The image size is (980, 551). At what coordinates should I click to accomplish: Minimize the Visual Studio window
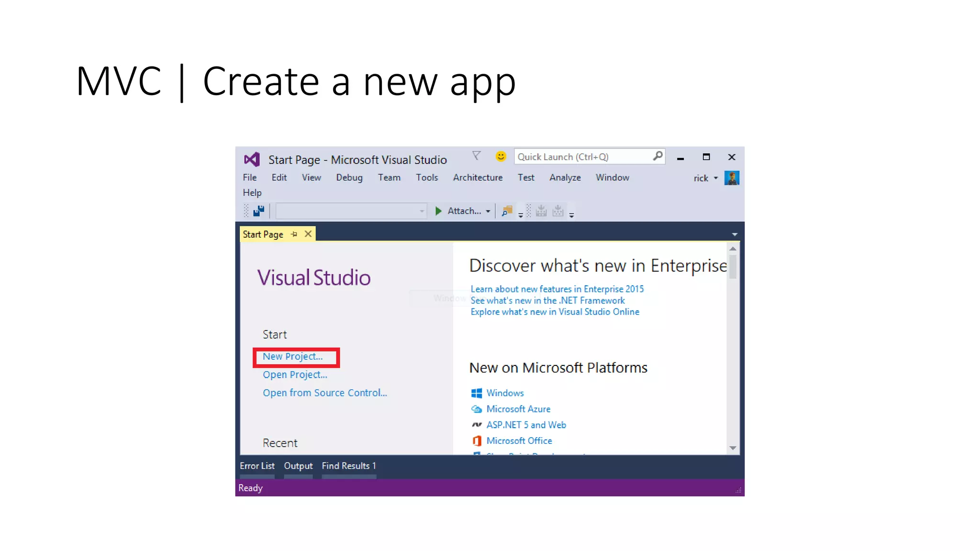[680, 158]
